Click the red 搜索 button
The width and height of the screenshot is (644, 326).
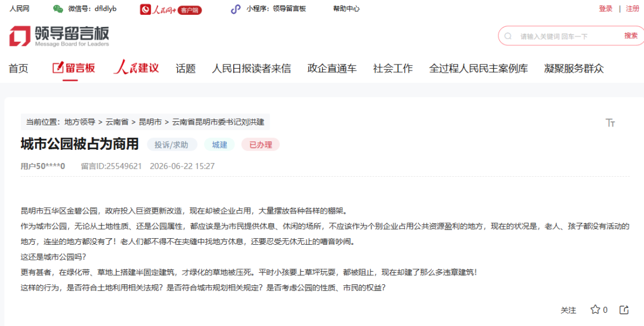(631, 36)
